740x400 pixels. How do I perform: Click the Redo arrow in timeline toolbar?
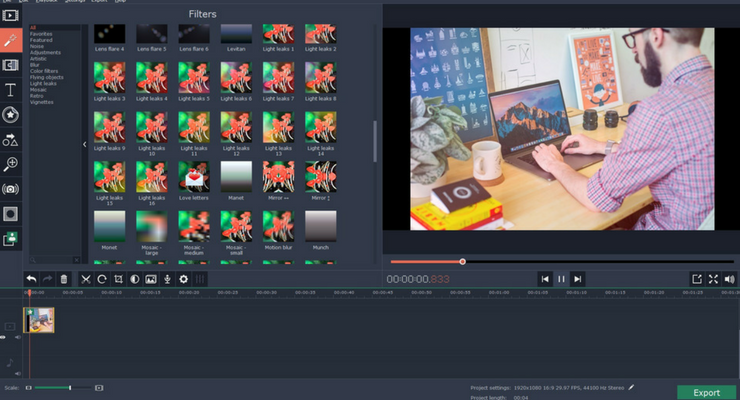[48, 279]
